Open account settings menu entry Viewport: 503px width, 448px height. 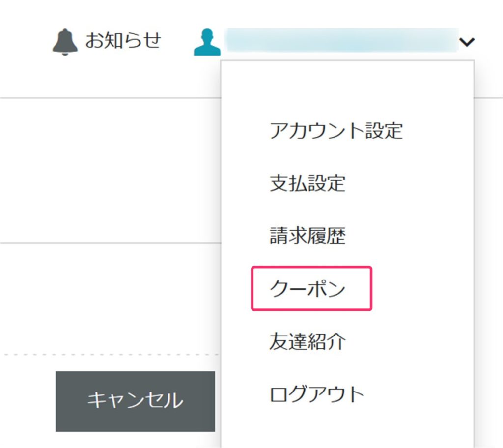(x=336, y=131)
